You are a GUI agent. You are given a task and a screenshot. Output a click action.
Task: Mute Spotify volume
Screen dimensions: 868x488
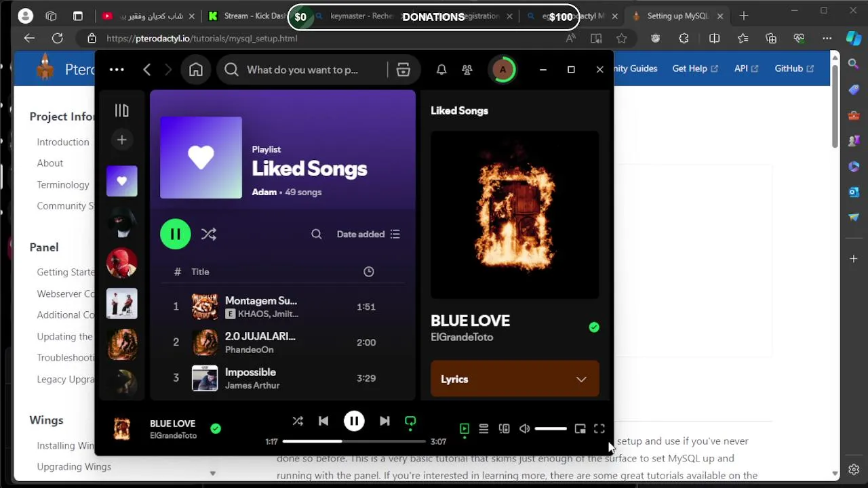(524, 428)
